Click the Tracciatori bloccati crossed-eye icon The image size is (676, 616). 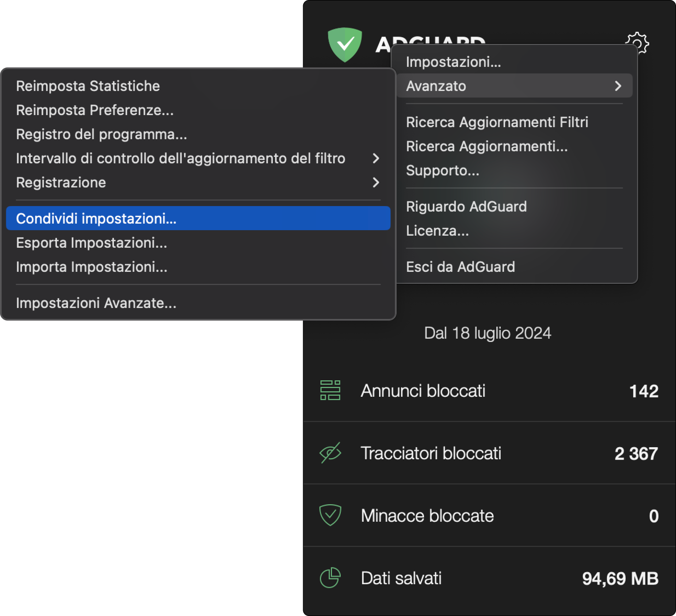(330, 453)
